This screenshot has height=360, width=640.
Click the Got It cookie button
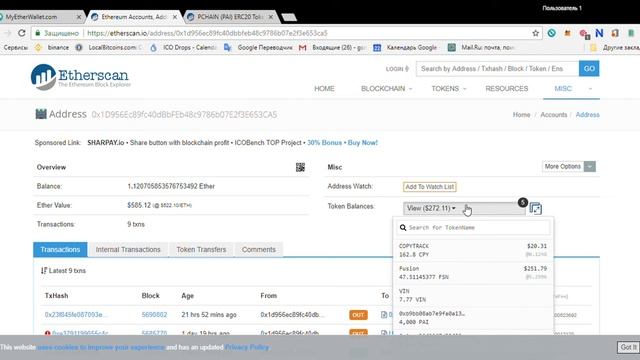(x=628, y=347)
